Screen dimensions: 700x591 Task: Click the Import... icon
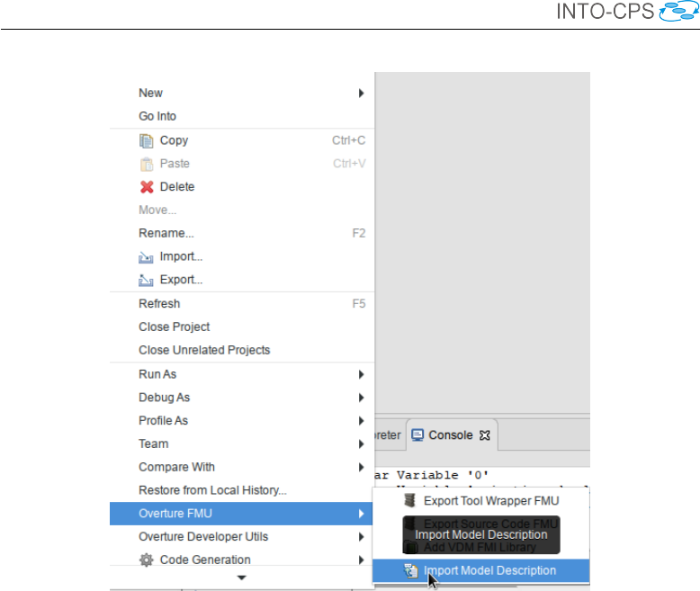click(x=146, y=257)
